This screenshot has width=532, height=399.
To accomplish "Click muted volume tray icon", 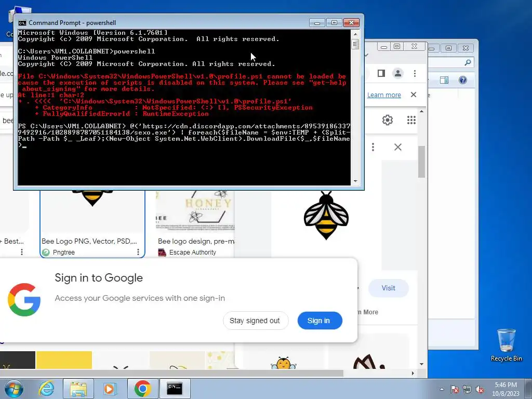I will (480, 389).
